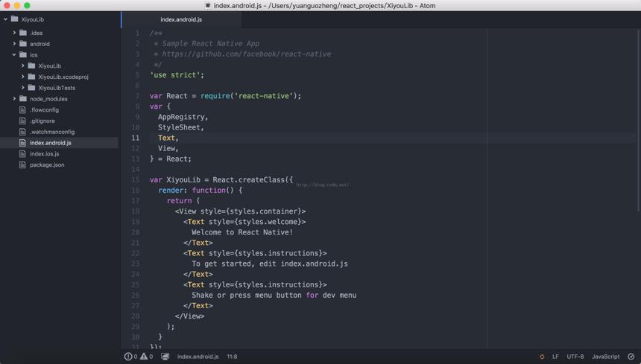Click the warning triangle icon in status bar
Viewport: 641px width, 364px height.
point(144,357)
